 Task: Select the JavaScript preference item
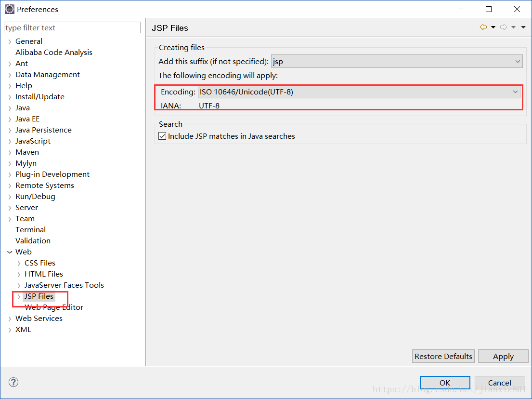[33, 141]
